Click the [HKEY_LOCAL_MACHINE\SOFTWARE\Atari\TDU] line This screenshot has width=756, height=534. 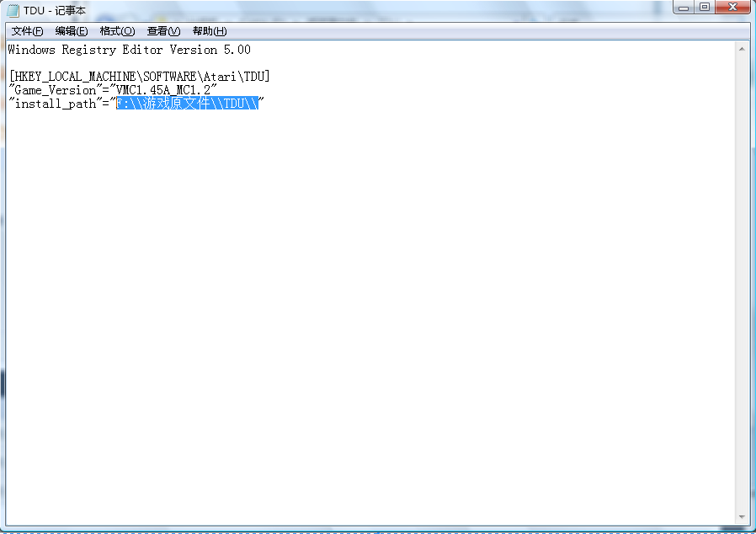tap(140, 76)
